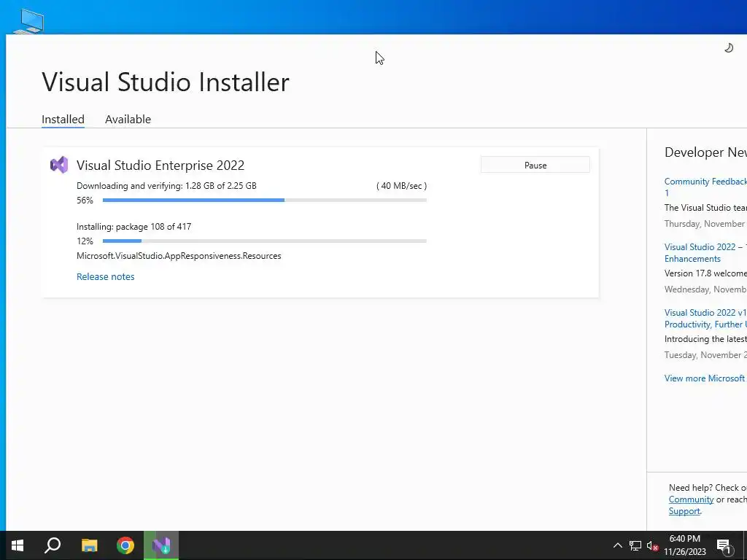Open the clock showing 6:40 PM

[x=684, y=545]
